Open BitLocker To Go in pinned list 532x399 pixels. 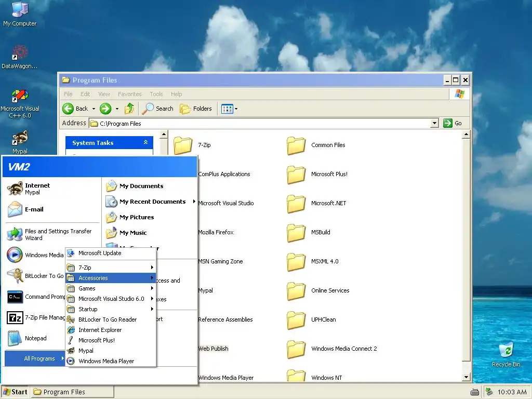point(35,276)
